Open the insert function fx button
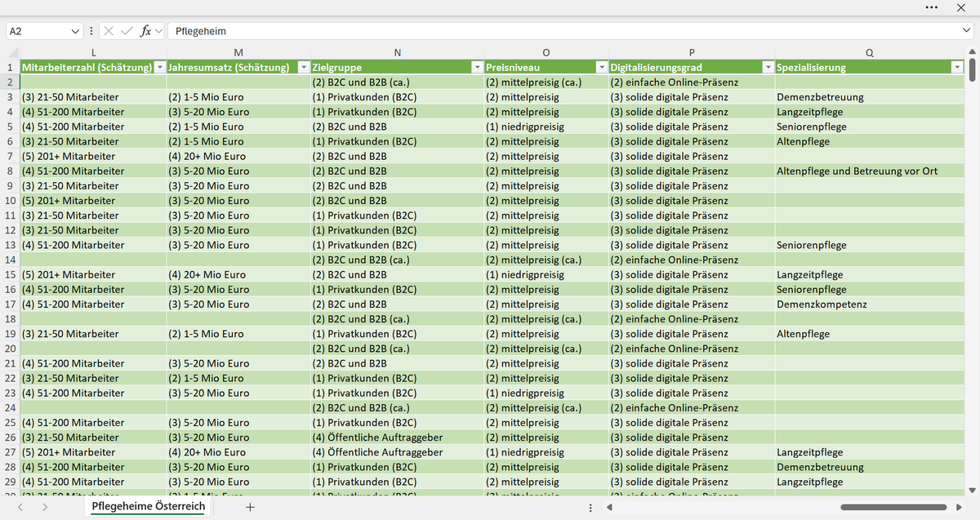980x520 pixels. click(146, 31)
